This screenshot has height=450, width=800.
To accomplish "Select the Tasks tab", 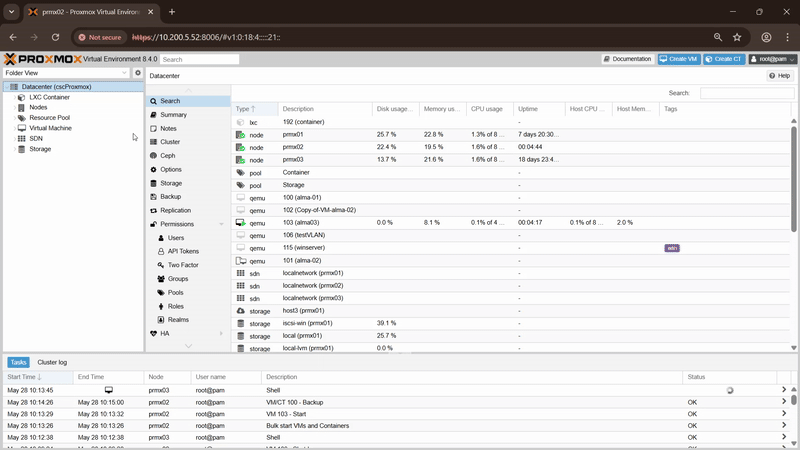I will (x=18, y=362).
